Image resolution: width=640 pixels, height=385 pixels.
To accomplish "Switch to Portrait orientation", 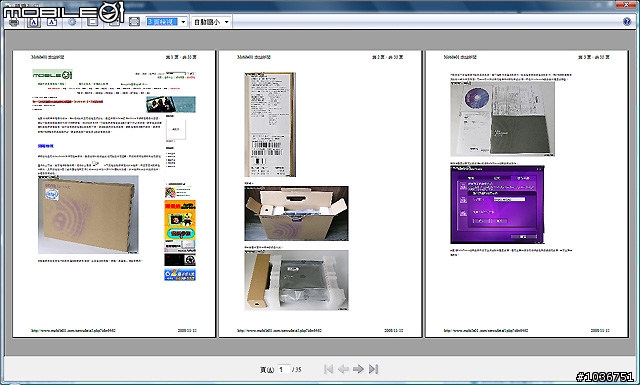I will tap(33, 22).
